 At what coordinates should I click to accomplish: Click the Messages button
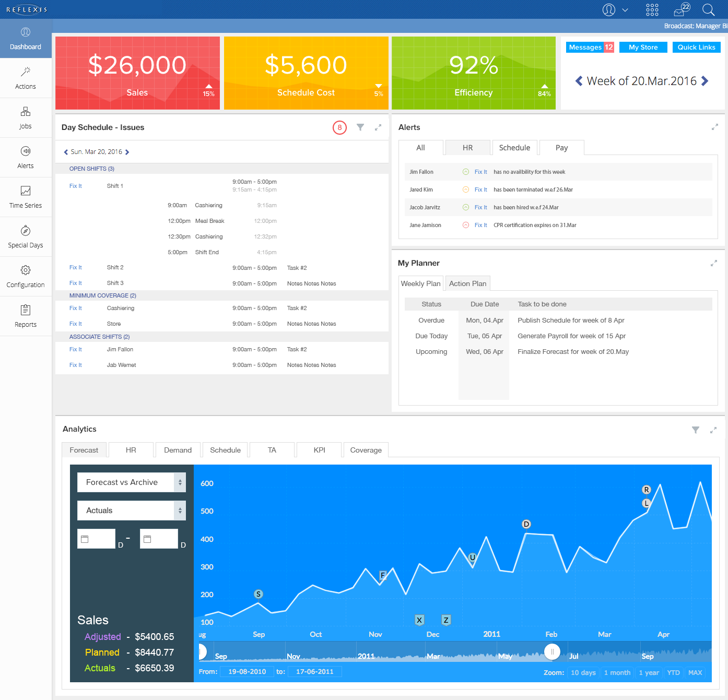coord(590,47)
